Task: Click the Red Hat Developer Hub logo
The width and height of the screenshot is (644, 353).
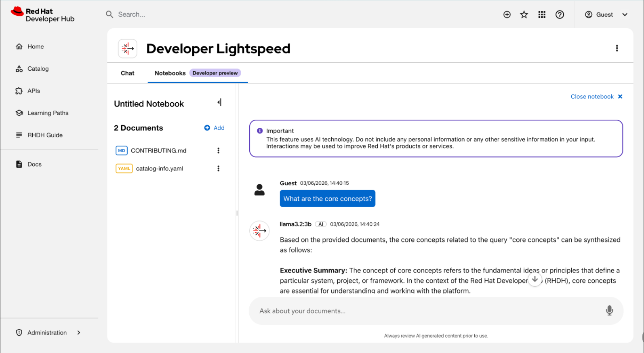Action: point(43,15)
